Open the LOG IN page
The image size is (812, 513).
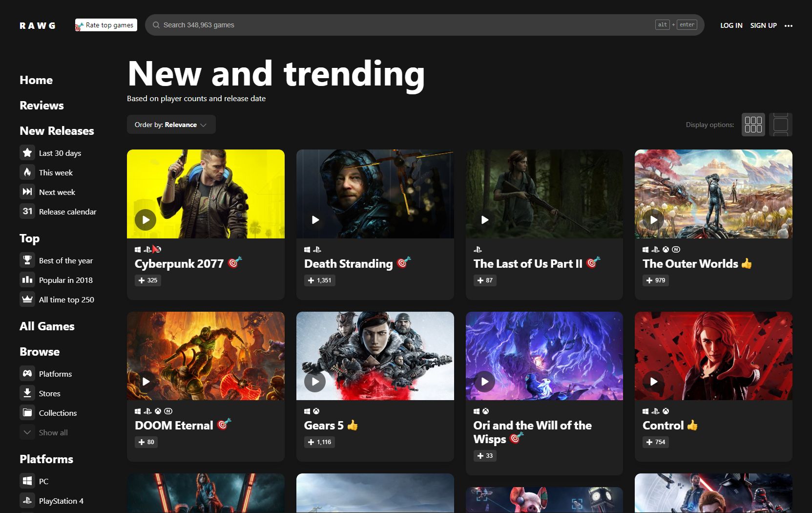point(731,25)
